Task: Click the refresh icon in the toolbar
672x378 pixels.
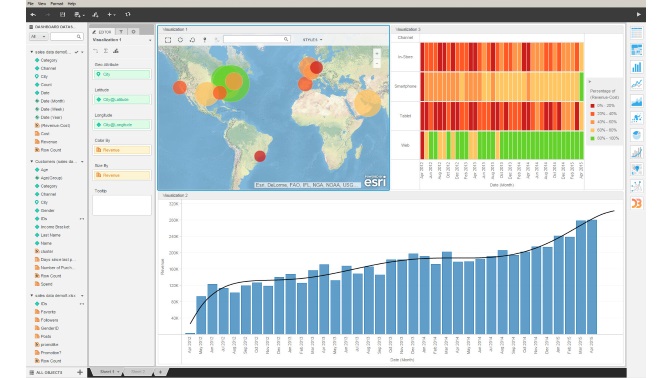Action: point(128,15)
